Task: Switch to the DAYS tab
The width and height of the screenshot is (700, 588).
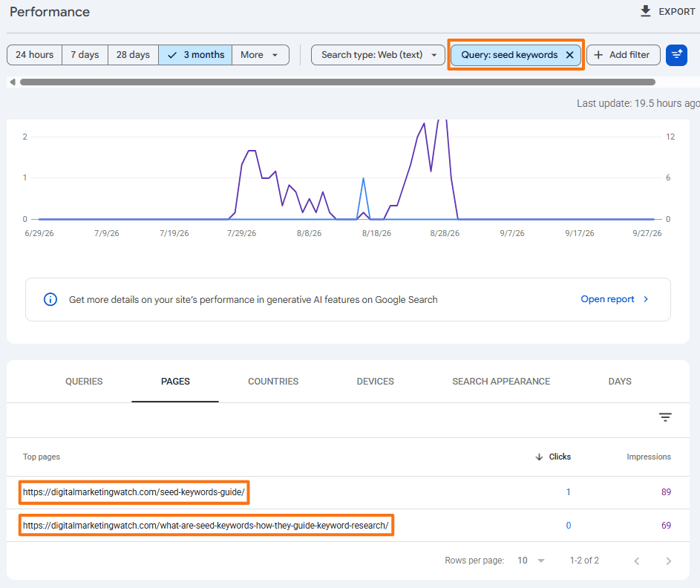Action: click(620, 382)
